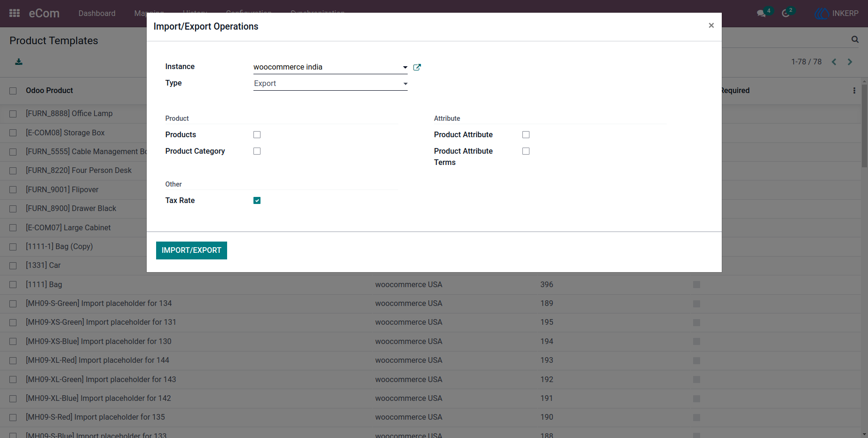
Task: Open the apps grid menu icon
Action: coord(15,13)
